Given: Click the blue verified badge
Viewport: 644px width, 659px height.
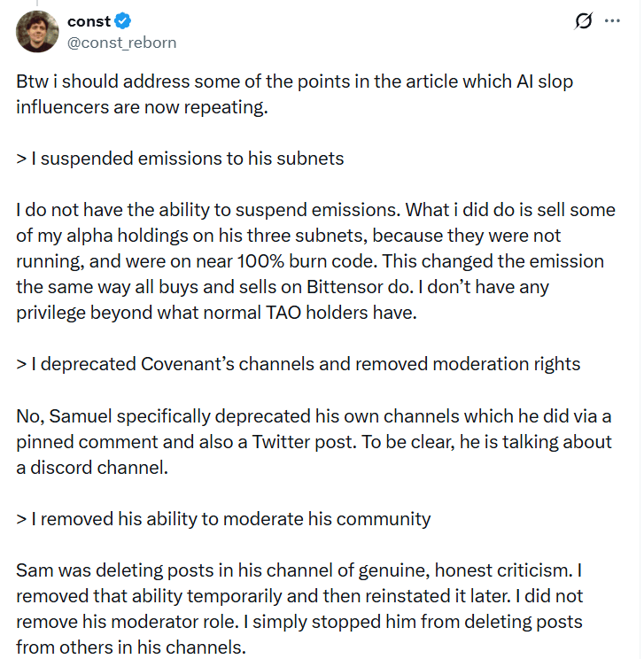Looking at the screenshot, I should (125, 21).
